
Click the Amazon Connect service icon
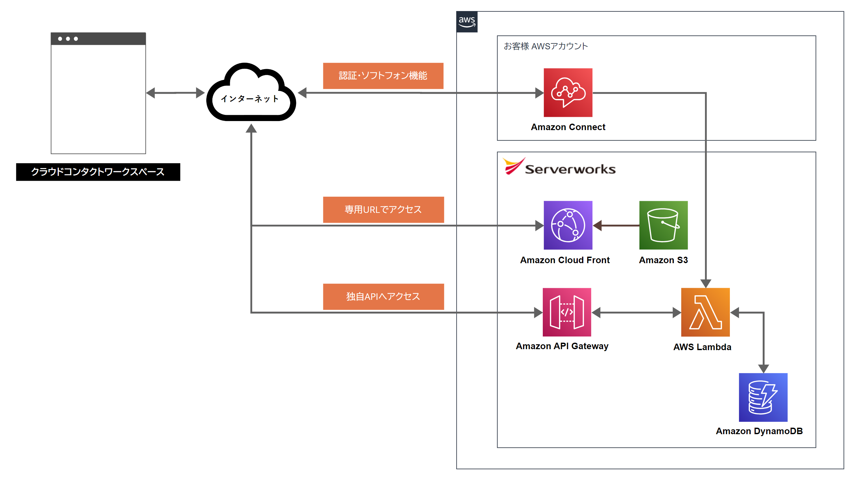pos(568,92)
